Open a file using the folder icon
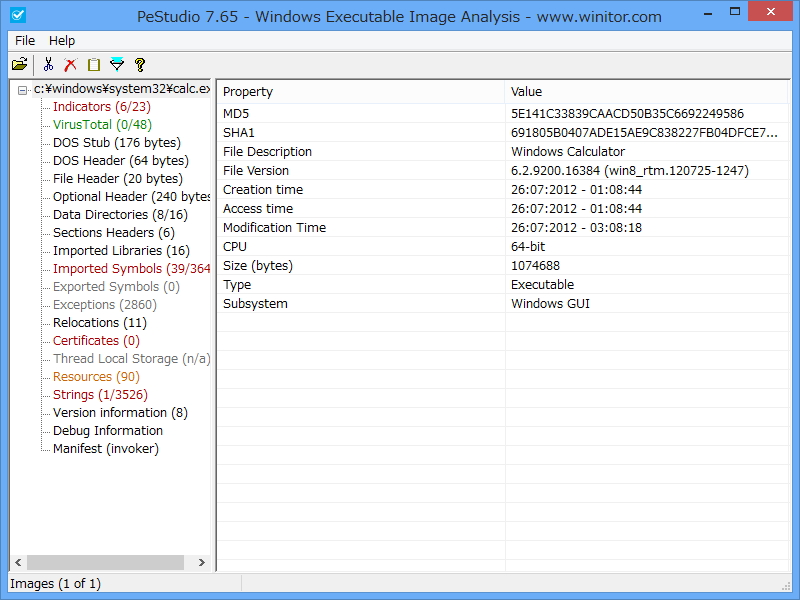800x600 pixels. click(x=19, y=64)
